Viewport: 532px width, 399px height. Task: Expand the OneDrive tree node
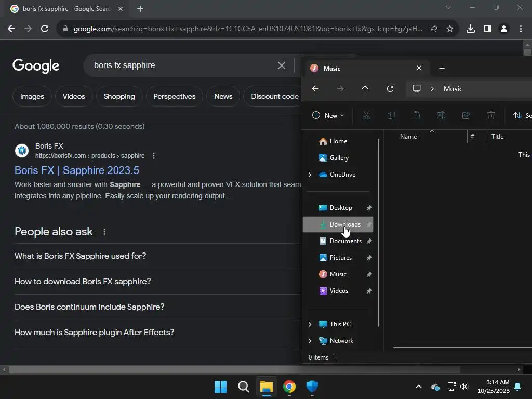click(310, 175)
